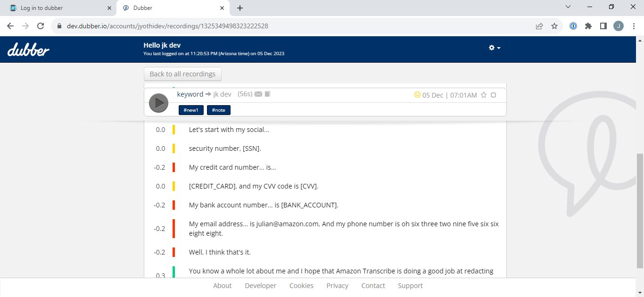Expand the gear dropdown arrow
Screen dimensions: 644x297
498,48
